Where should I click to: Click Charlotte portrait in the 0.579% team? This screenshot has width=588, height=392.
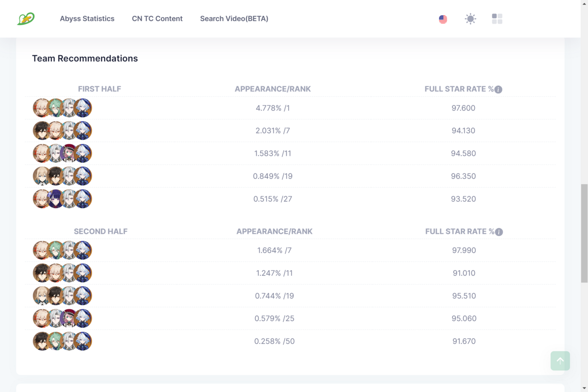[x=69, y=318]
